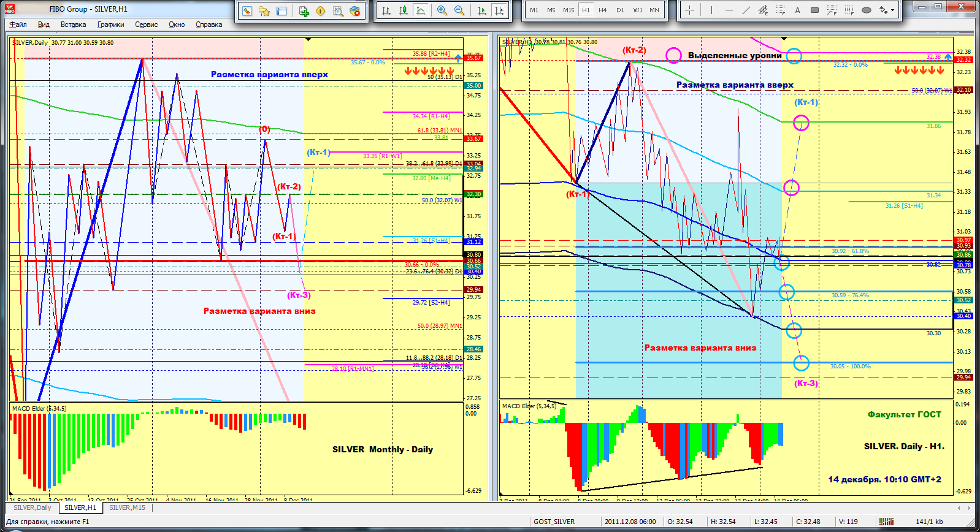Select '14 декабря. 10:10 GMT+2' chart label

pyautogui.click(x=885, y=479)
